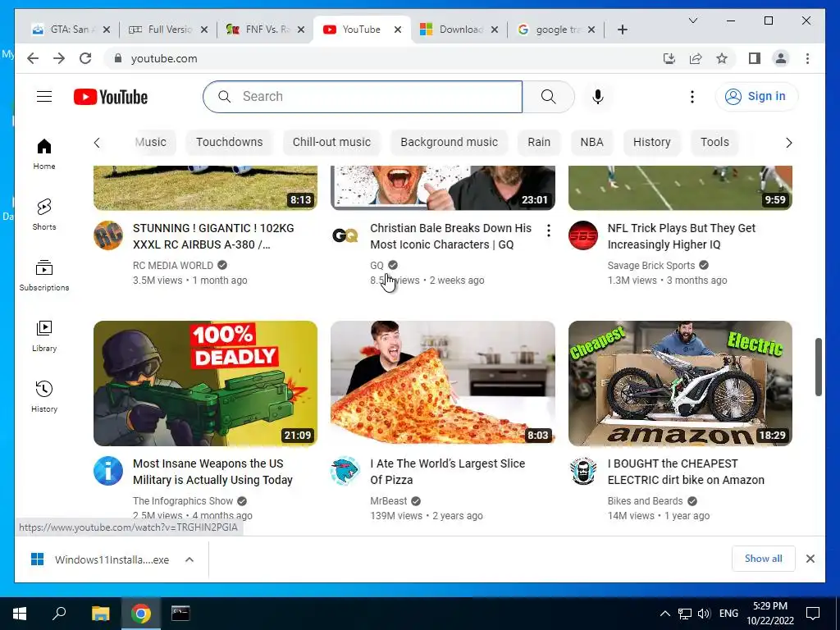This screenshot has width=840, height=630.
Task: Open Savage Brick Sports channel avatar
Action: coord(583,235)
